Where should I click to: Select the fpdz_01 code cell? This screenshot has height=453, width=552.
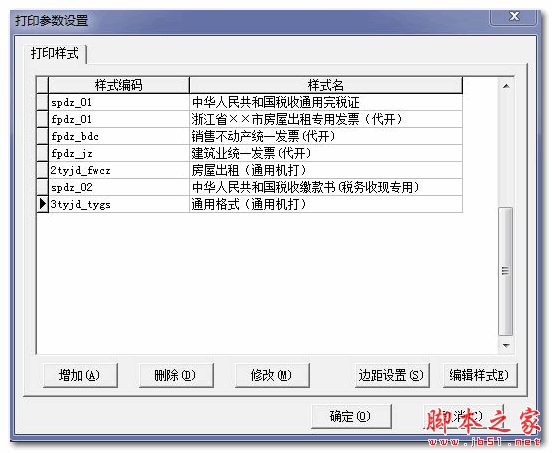pyautogui.click(x=119, y=119)
